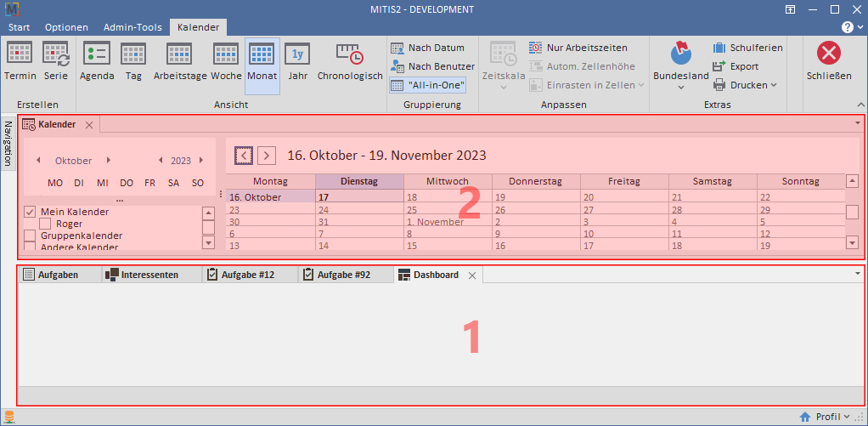Screen dimensions: 868x426
Task: Enable the Roger calendar checkbox
Action: tap(45, 224)
